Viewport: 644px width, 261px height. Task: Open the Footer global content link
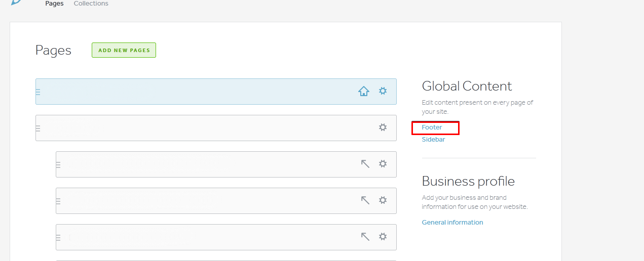click(432, 127)
